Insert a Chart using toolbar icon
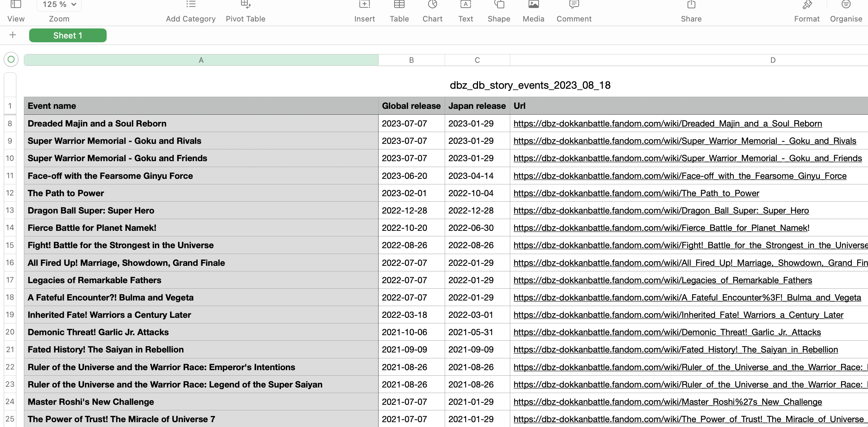 tap(433, 4)
